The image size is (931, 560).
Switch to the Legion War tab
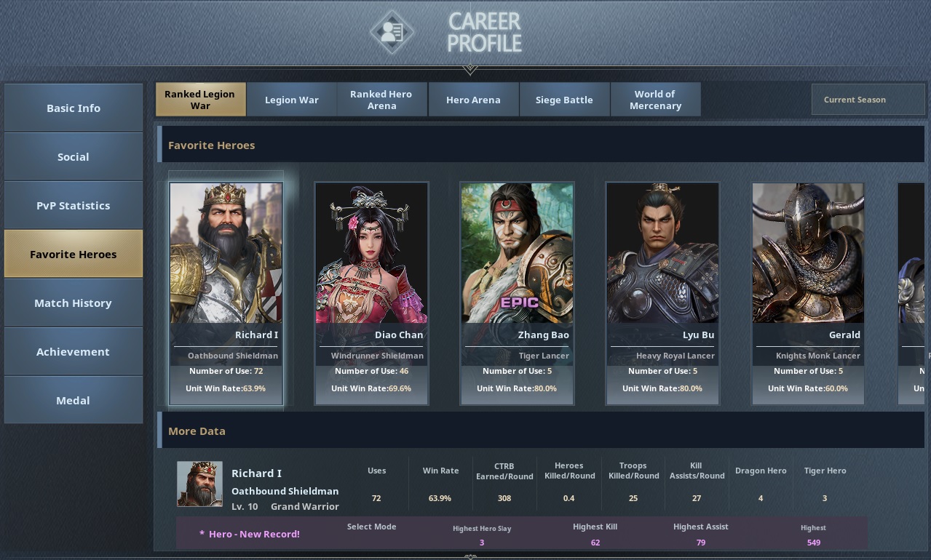pyautogui.click(x=291, y=100)
